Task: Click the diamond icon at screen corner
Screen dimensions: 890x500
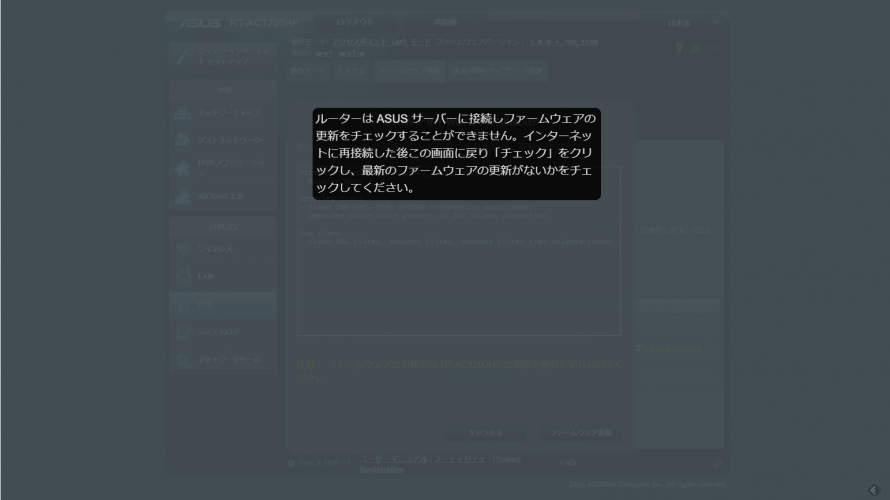Action: pos(874,490)
